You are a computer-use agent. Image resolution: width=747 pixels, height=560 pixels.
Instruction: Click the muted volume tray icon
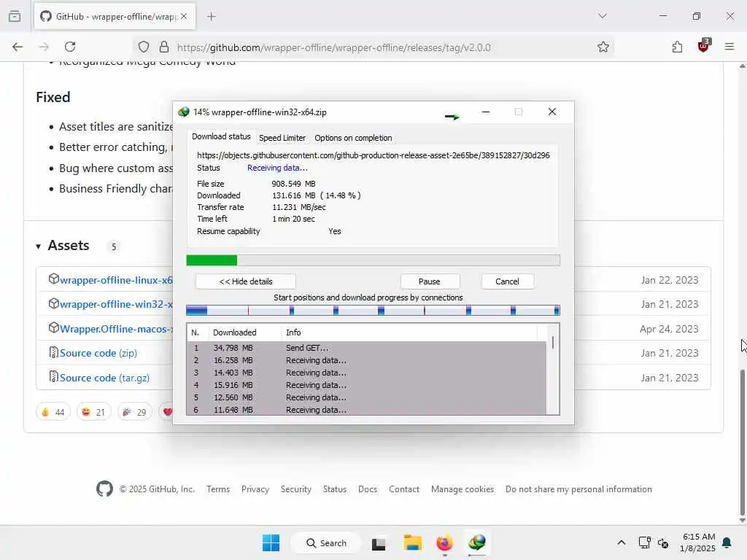coord(663,542)
